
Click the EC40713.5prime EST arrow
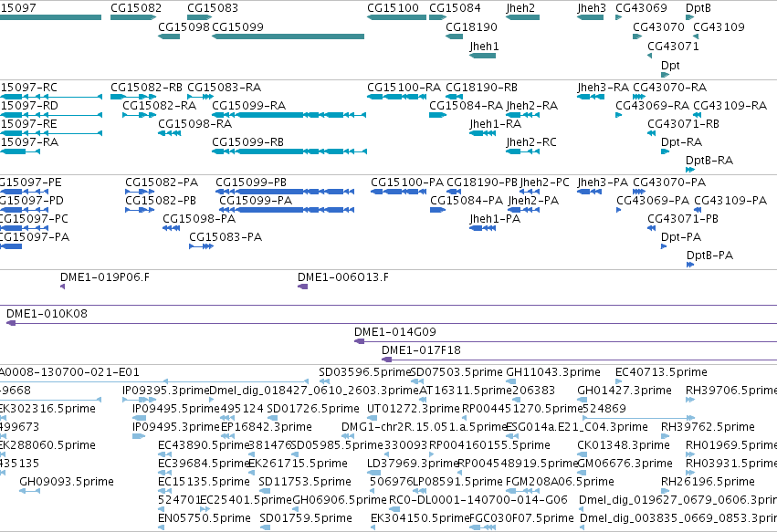pyautogui.click(x=618, y=381)
